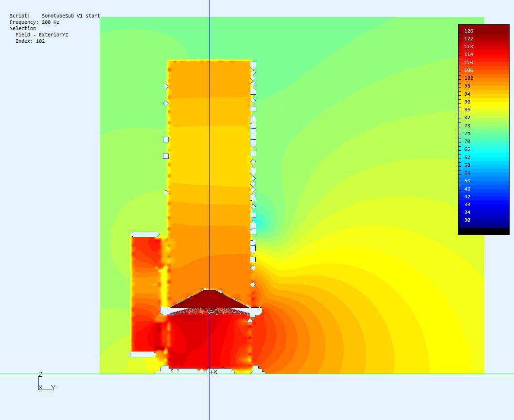514x420 pixels.
Task: Click the black band at the color scale bottom
Action: point(484,231)
